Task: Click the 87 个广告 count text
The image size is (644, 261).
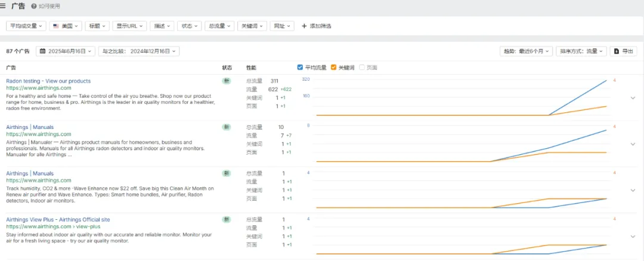Action: click(18, 51)
